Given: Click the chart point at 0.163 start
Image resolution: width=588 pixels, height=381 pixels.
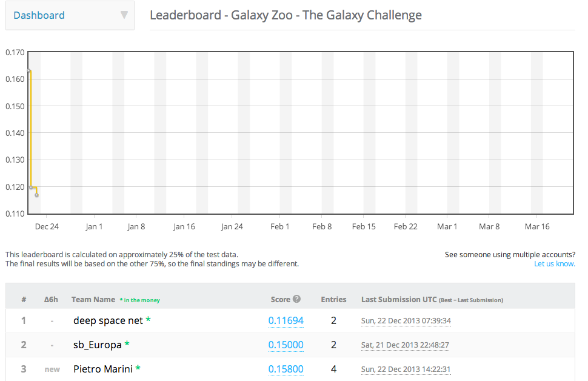Looking at the screenshot, I should pos(29,72).
